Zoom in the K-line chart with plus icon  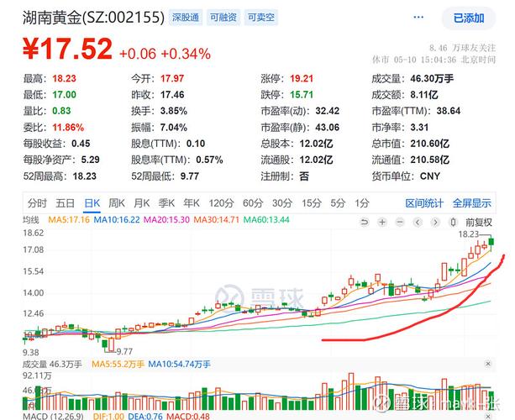click(382, 223)
